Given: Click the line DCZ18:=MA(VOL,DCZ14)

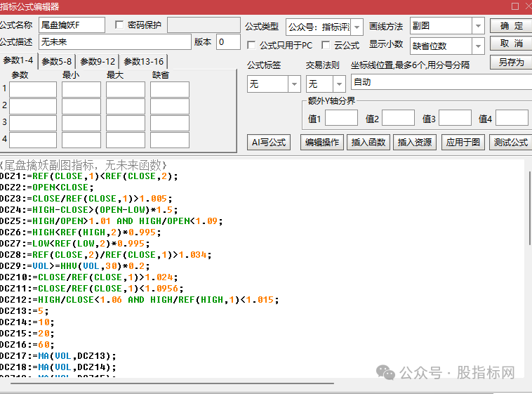Looking at the screenshot, I should point(58,367).
